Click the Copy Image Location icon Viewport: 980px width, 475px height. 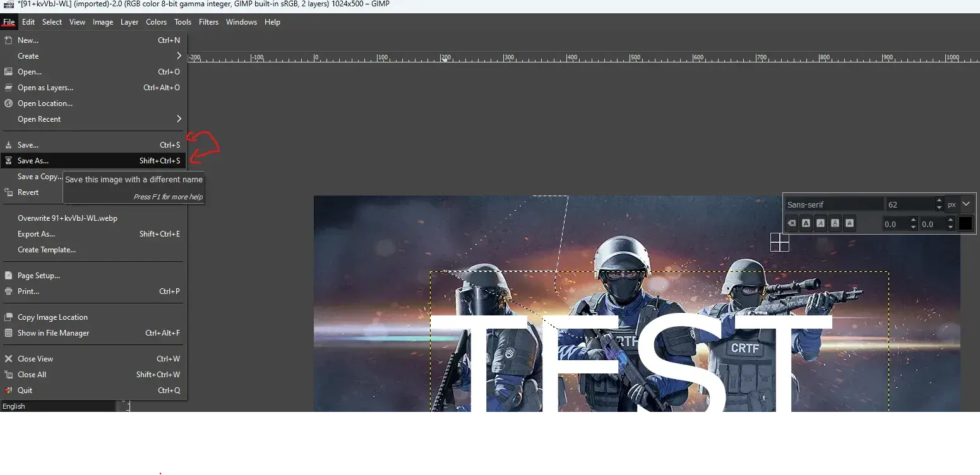click(x=9, y=317)
